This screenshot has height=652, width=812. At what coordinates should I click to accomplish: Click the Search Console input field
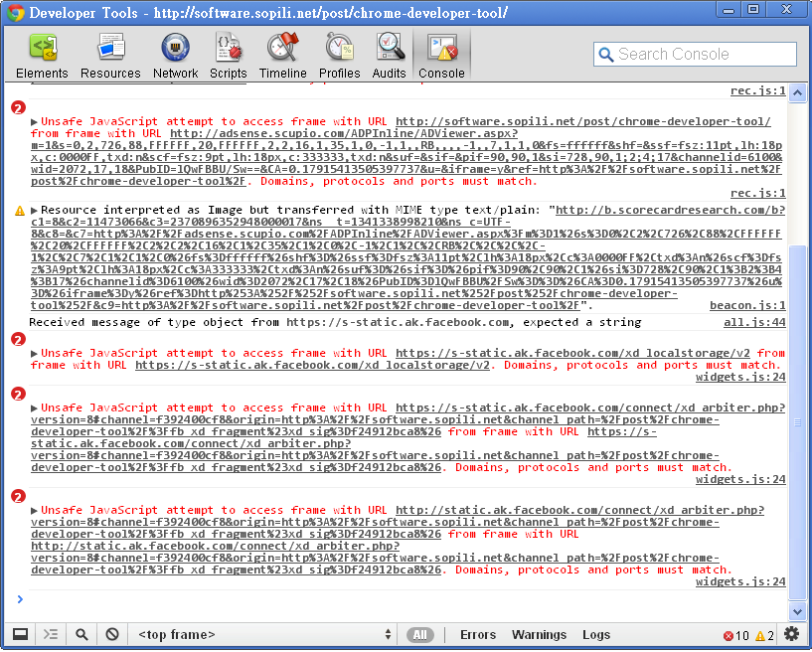695,54
